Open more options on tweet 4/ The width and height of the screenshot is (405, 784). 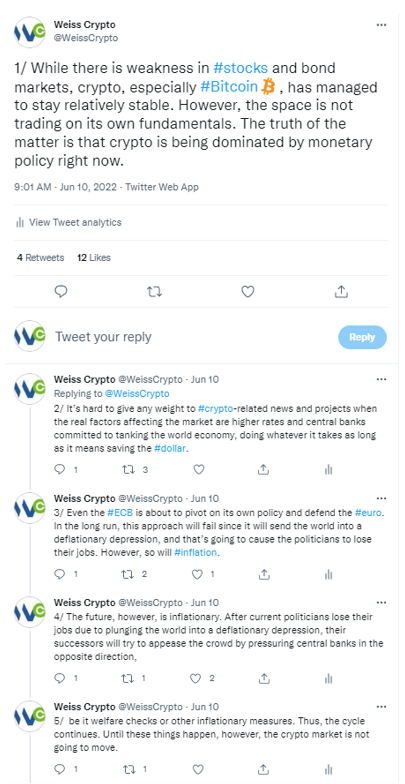click(x=381, y=602)
